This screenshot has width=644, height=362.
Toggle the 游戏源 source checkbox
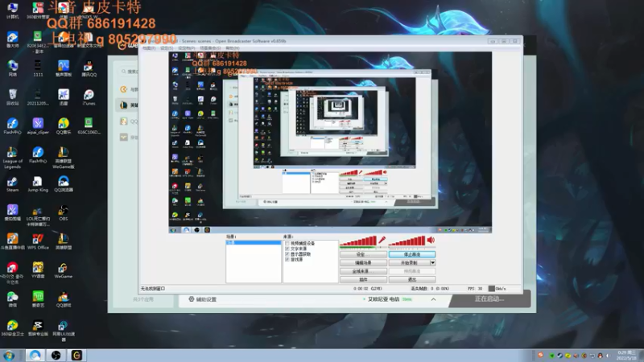287,259
